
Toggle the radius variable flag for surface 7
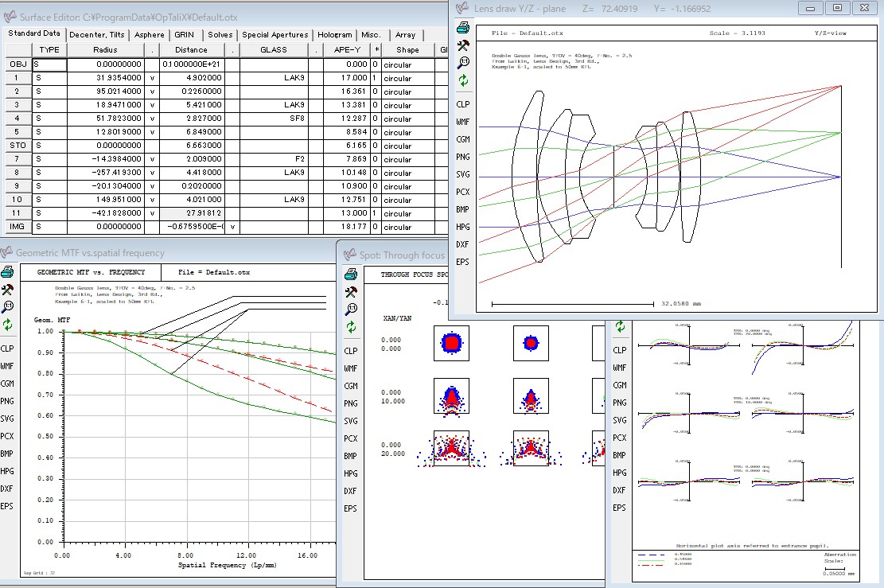152,160
